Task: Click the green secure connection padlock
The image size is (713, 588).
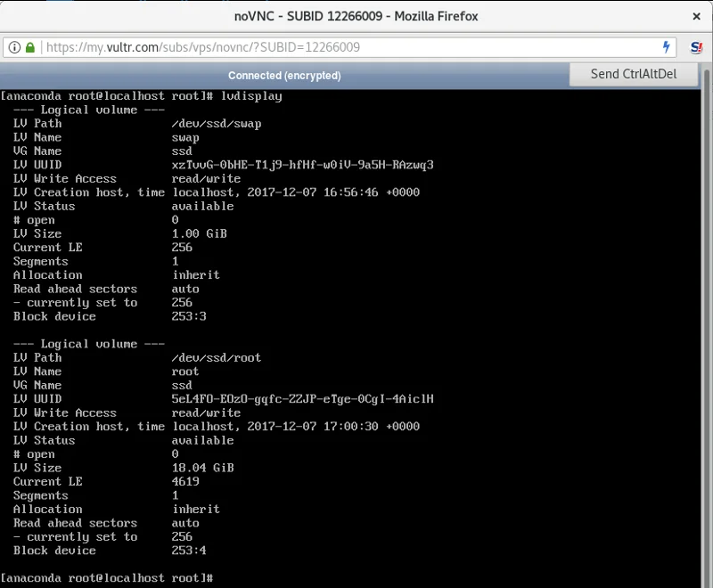Action: tap(30, 47)
